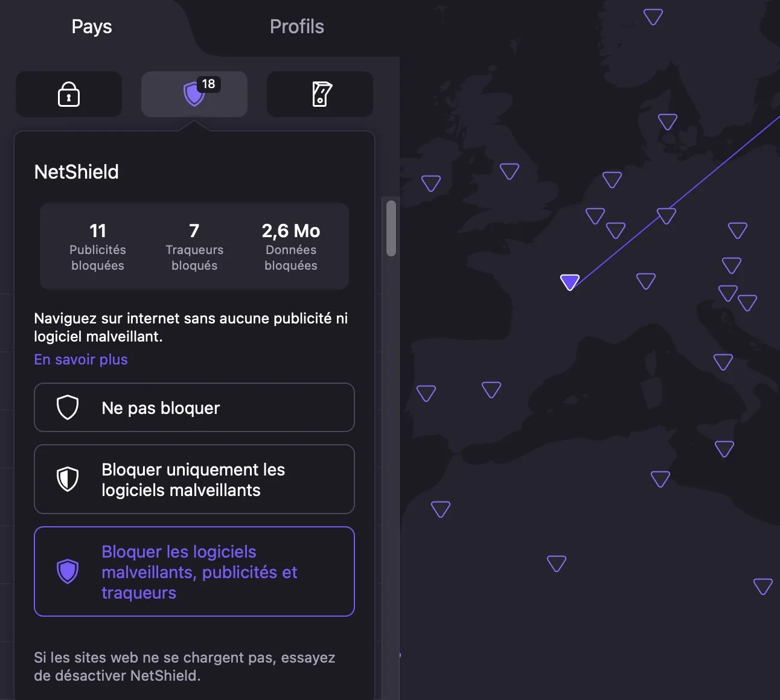Click the vertical scrollbar thumb of sidebar
780x700 pixels.
click(391, 228)
